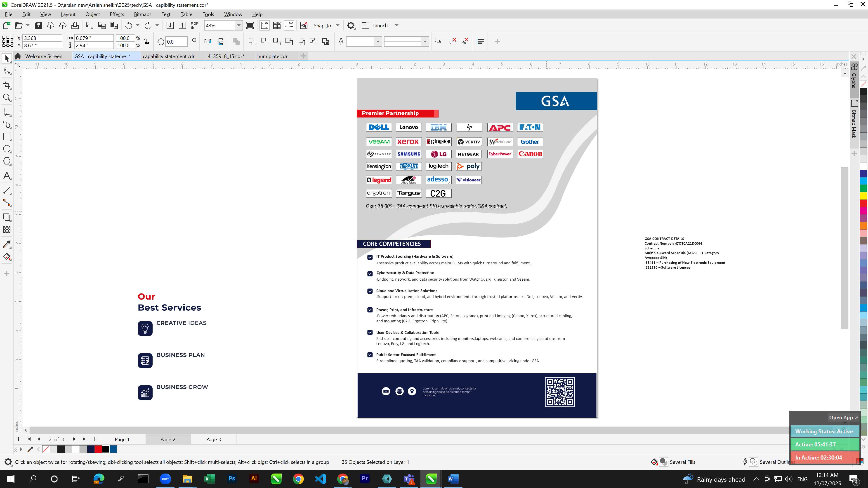Screen dimensions: 868x488
Task: Toggle the Snap Off button
Action: pos(304,25)
